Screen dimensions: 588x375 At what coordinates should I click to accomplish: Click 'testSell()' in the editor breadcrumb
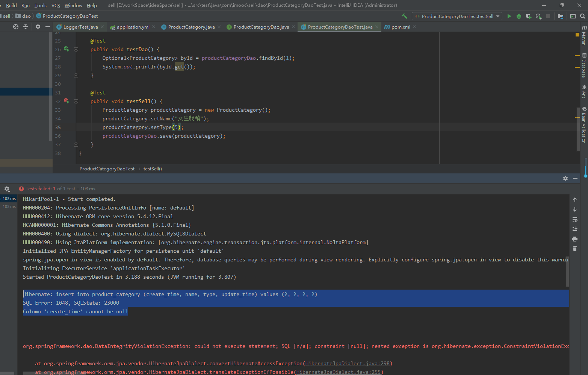point(153,169)
